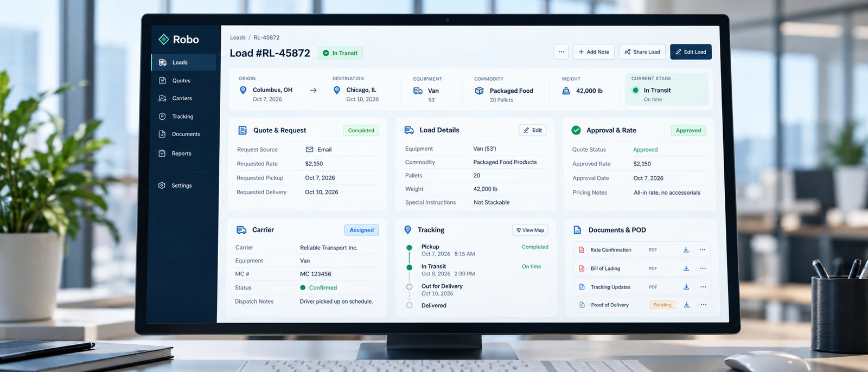868x372 pixels.
Task: Open more options for Tracking Updates
Action: pos(703,287)
